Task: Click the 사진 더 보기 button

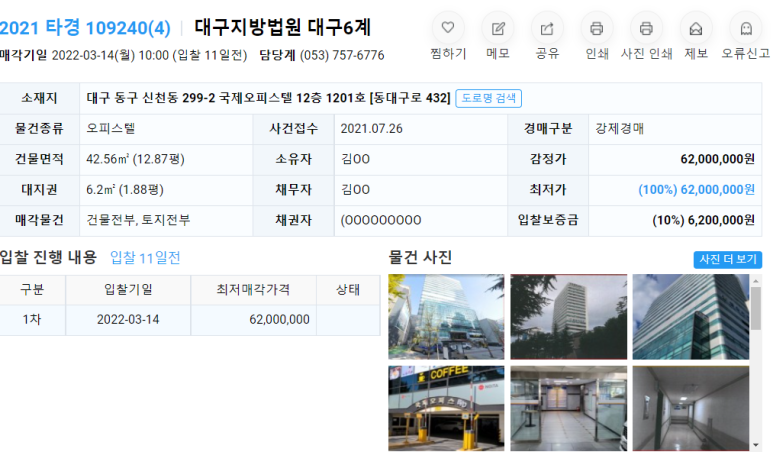Action: click(728, 259)
